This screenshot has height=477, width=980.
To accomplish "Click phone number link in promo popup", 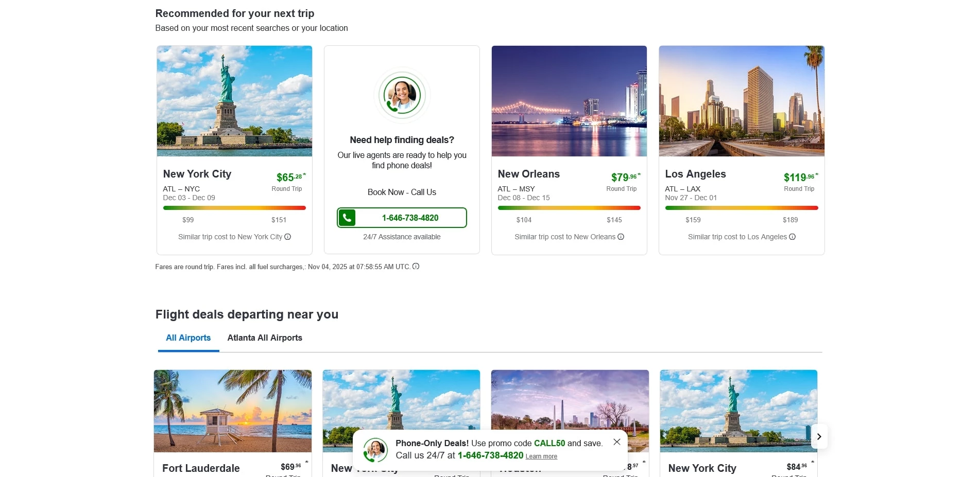I will click(490, 455).
